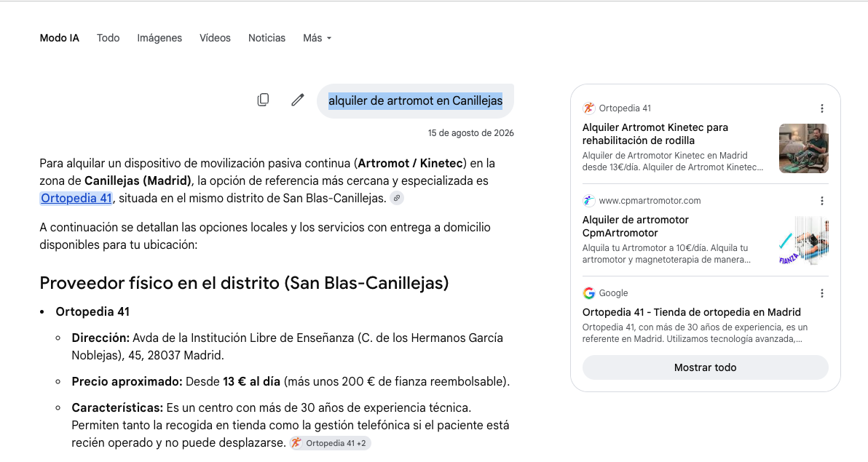Expand the Más dropdown menu
Screen dimensions: 868x462
coord(317,38)
